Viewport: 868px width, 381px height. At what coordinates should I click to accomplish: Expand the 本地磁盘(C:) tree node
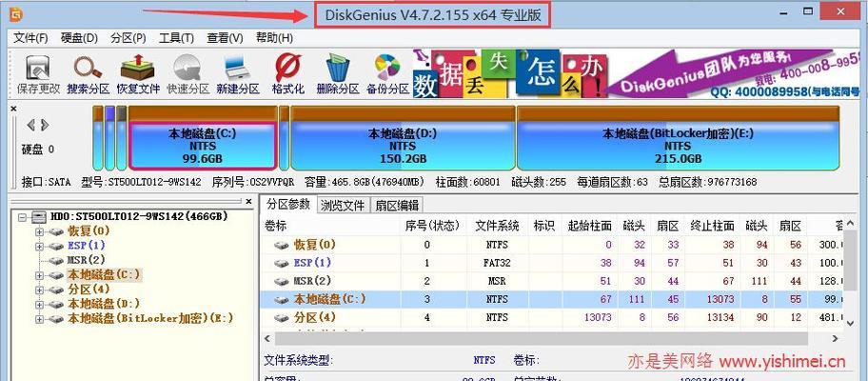[39, 275]
